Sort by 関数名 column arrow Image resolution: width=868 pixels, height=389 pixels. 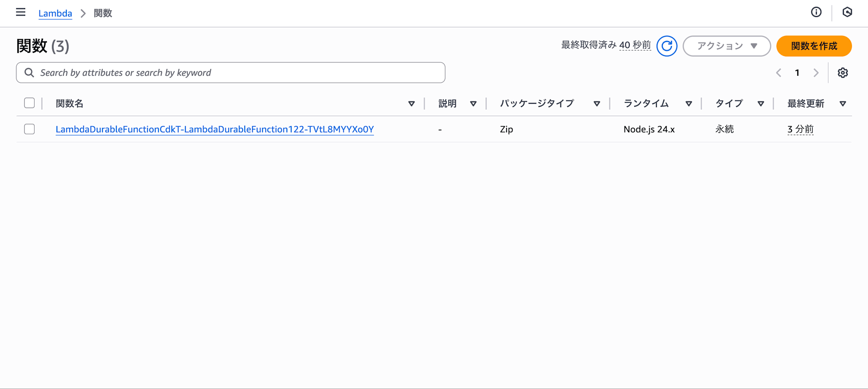click(x=411, y=104)
